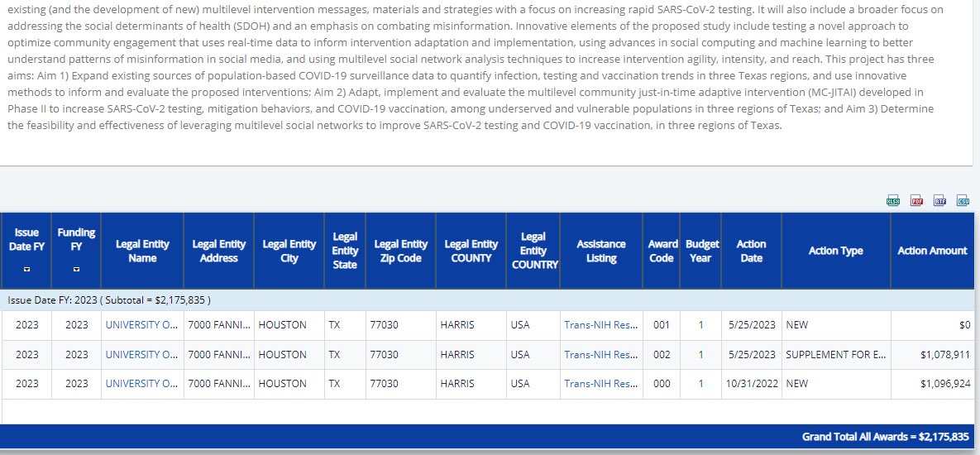
Task: Sort by Legal Entity State column header
Action: (345, 251)
